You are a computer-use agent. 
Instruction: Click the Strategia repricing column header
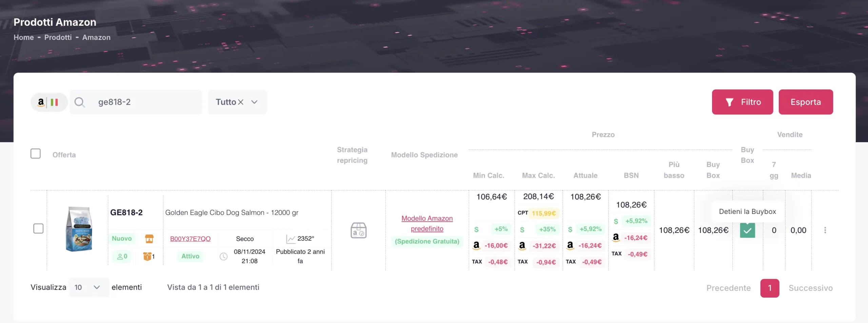(x=352, y=155)
